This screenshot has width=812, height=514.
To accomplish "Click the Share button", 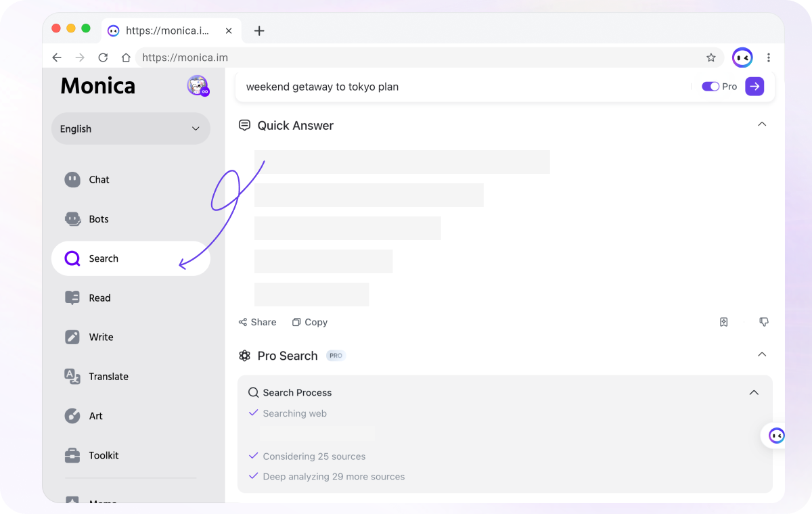I will (x=257, y=323).
